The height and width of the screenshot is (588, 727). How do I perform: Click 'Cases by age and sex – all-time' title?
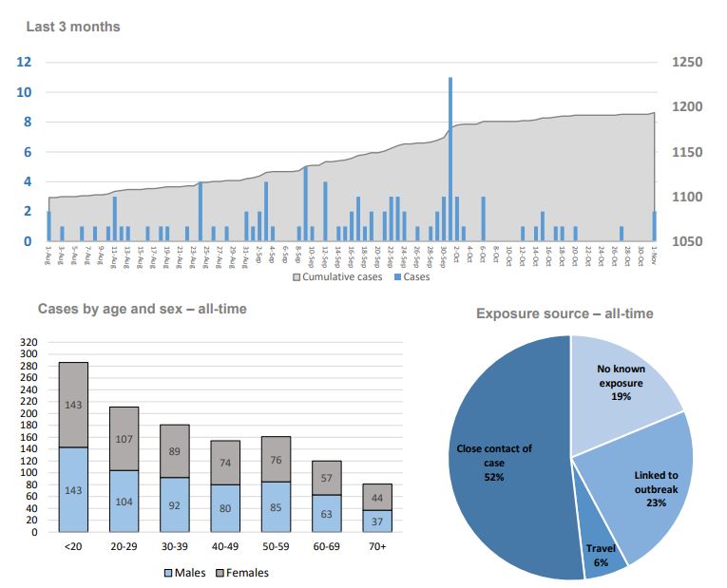pos(142,309)
